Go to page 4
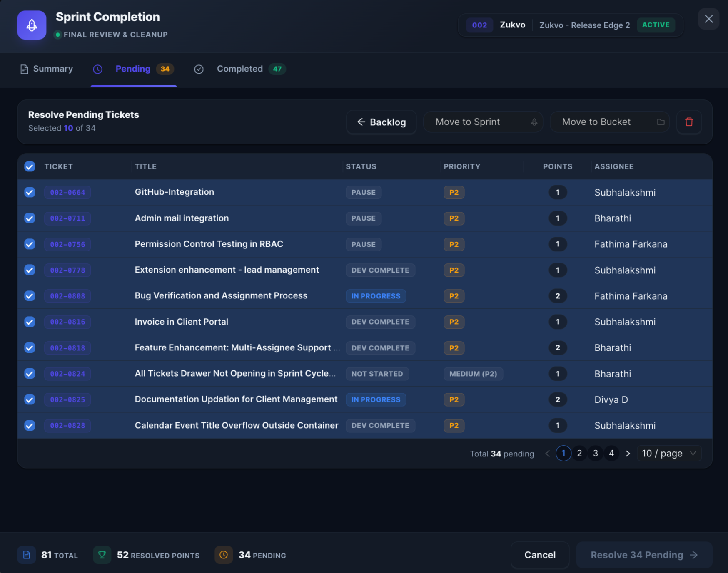Viewport: 728px width, 573px height. pyautogui.click(x=611, y=454)
